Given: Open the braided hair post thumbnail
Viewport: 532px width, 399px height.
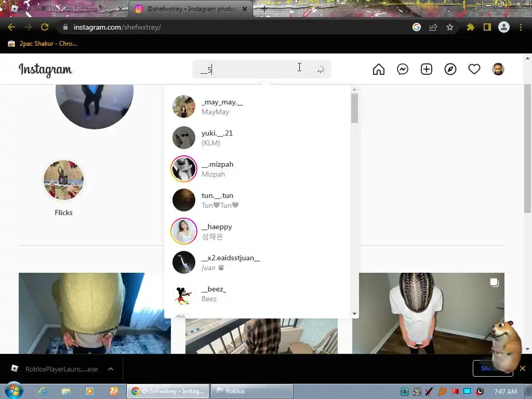Looking at the screenshot, I should (428, 313).
